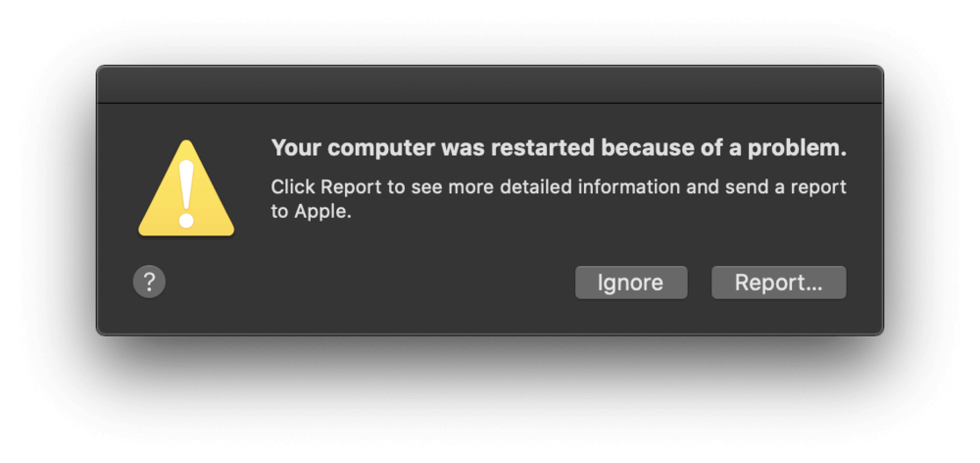Click the exclamation mark inside the triangle
The height and width of the screenshot is (463, 980).
click(x=186, y=193)
